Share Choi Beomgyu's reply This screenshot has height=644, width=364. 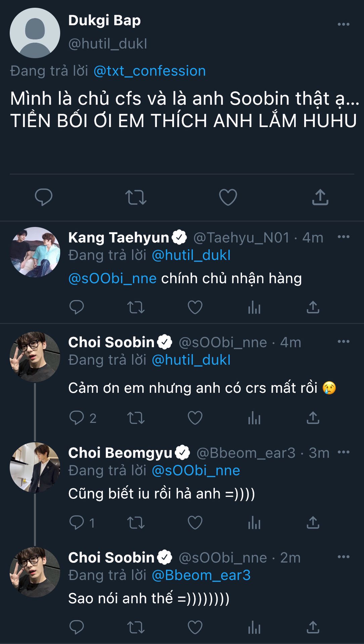313,523
